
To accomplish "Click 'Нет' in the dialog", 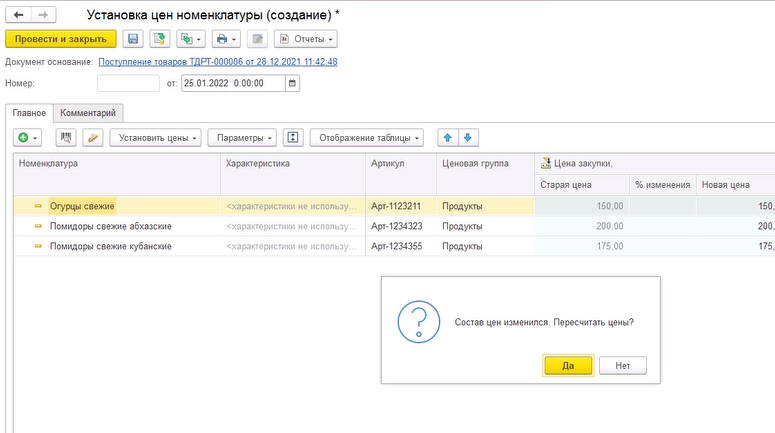I will tap(623, 366).
